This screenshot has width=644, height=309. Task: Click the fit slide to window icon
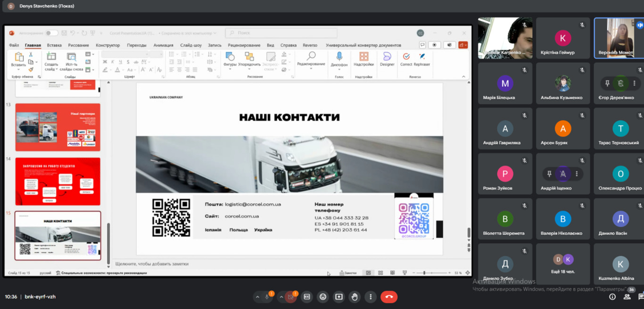(x=468, y=273)
